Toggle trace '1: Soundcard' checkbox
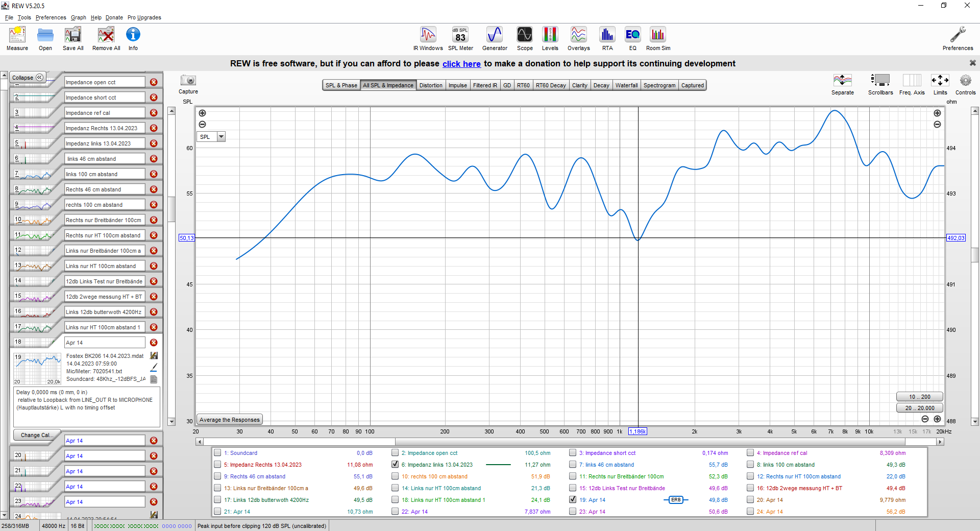This screenshot has height=531, width=980. pyautogui.click(x=218, y=453)
